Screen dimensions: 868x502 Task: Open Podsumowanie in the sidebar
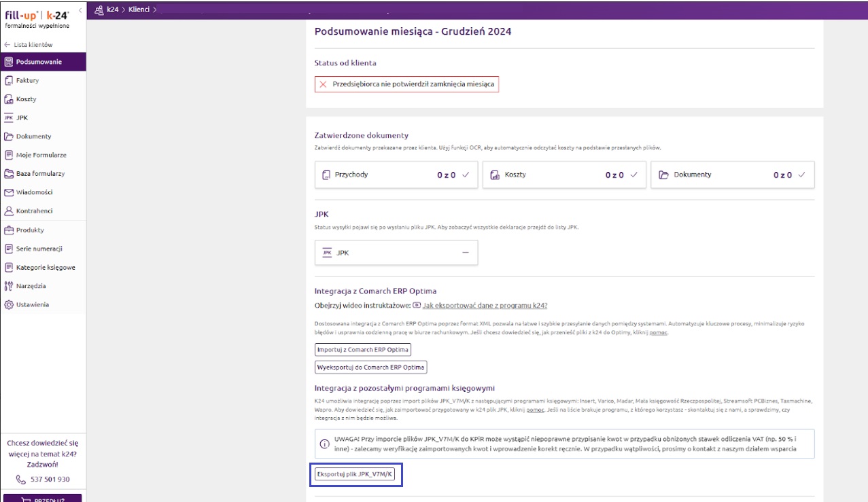(x=43, y=62)
